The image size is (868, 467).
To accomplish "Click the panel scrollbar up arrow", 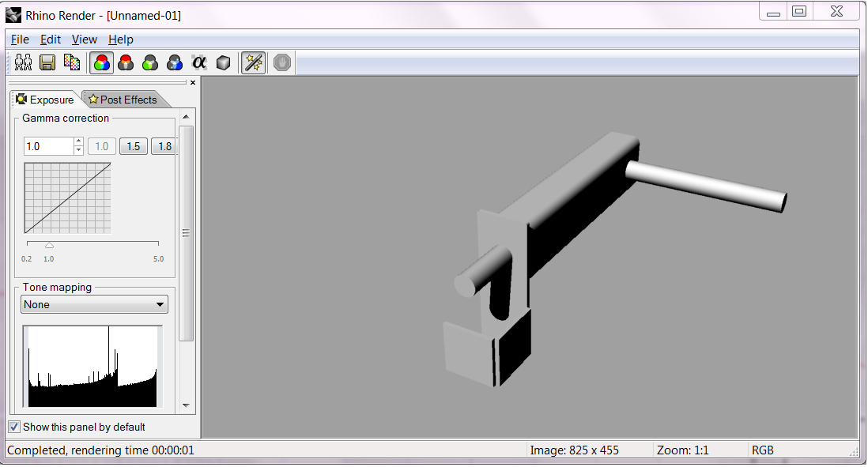I will pyautogui.click(x=186, y=117).
